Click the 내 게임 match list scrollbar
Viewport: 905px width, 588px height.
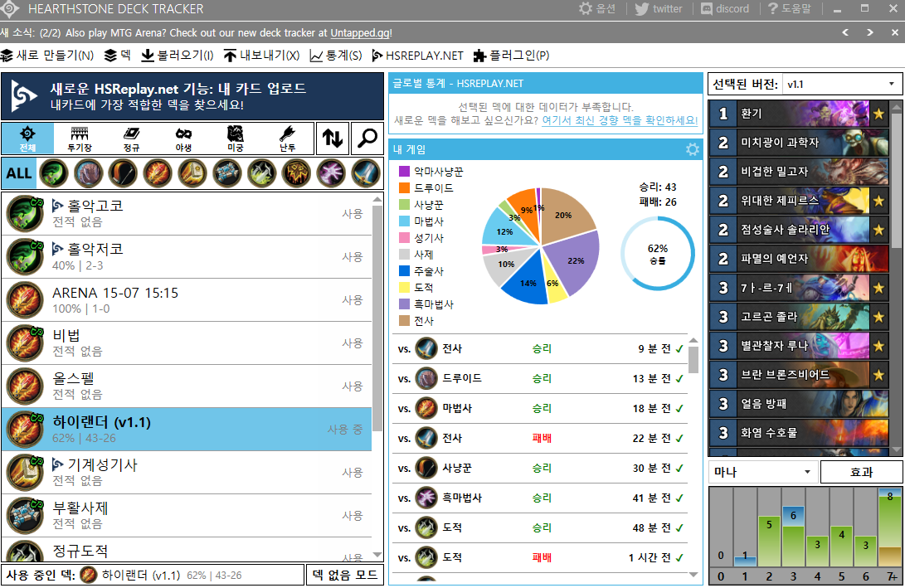[x=693, y=359]
